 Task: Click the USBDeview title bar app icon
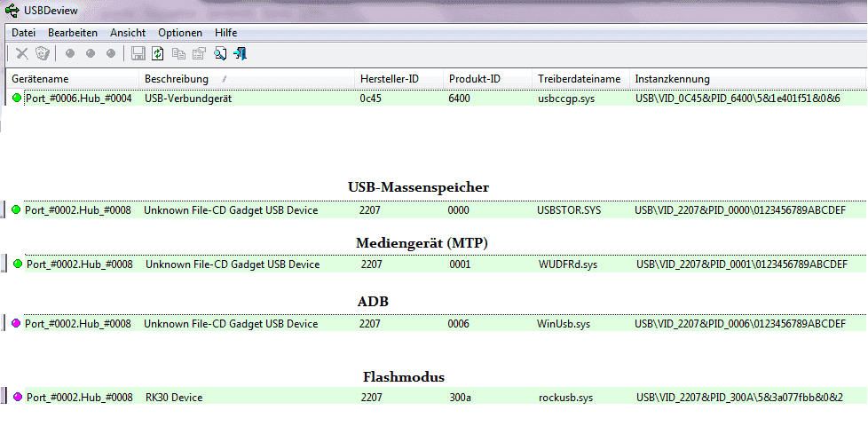(x=12, y=11)
